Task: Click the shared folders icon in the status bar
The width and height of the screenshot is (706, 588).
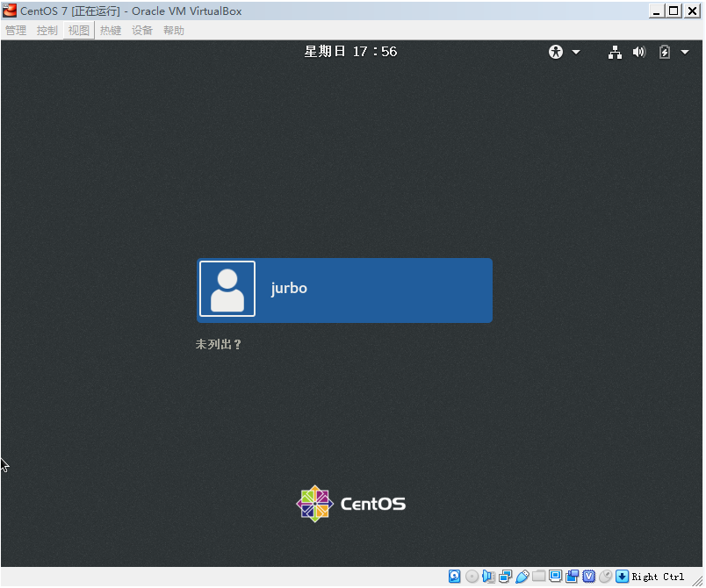Action: coord(538,577)
